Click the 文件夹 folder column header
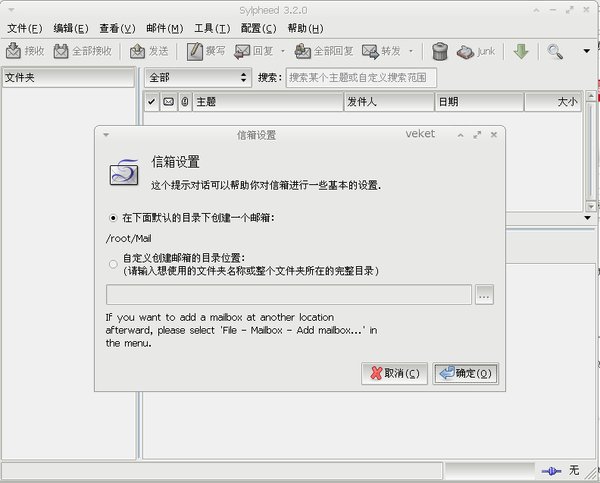Viewport: 600px width, 483px height. coord(68,78)
